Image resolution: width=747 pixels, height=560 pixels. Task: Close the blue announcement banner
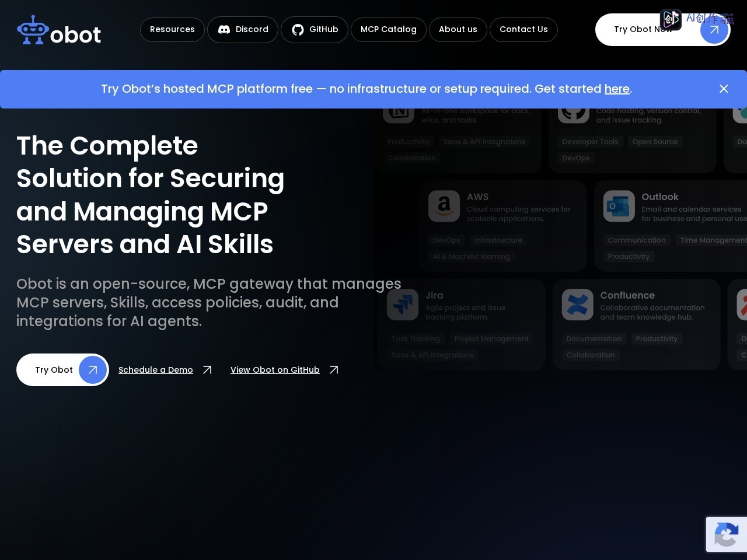(724, 89)
